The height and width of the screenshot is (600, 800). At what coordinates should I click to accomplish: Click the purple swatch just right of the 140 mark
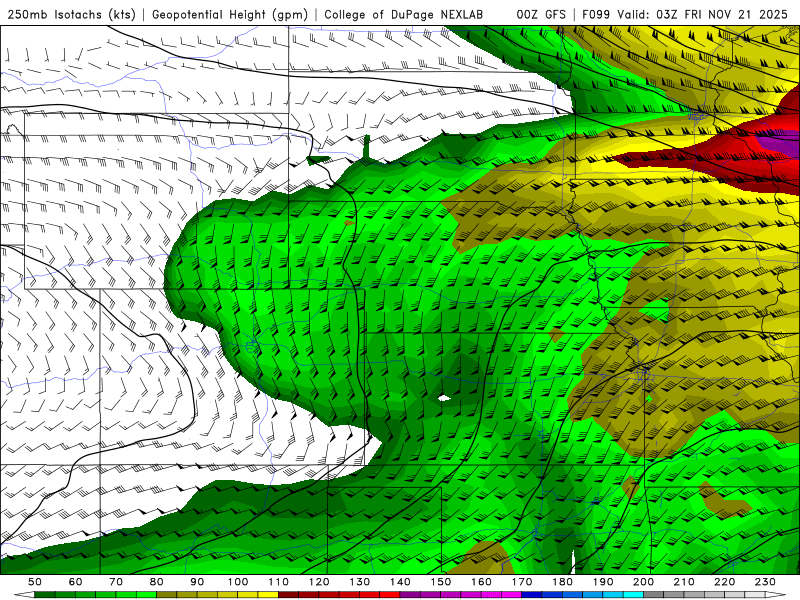tap(410, 595)
